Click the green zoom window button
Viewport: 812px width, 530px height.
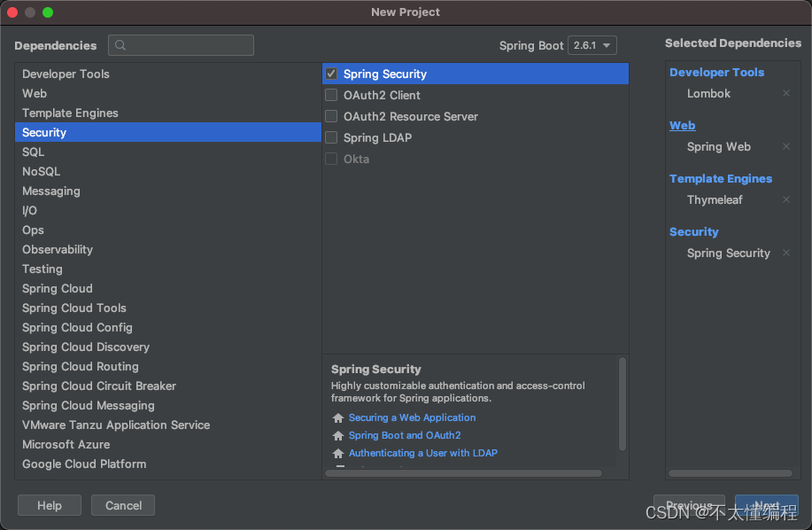[x=48, y=12]
